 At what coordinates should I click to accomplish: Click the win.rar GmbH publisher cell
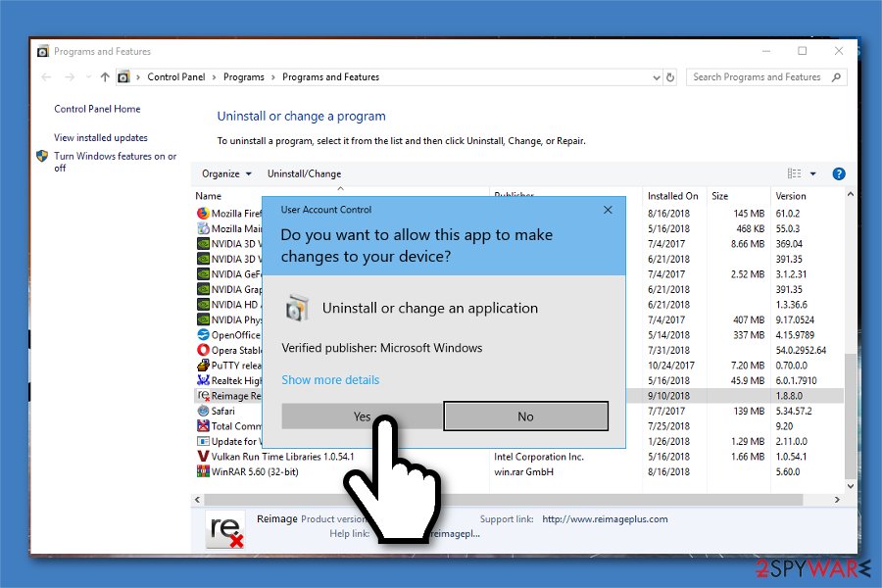click(x=523, y=471)
